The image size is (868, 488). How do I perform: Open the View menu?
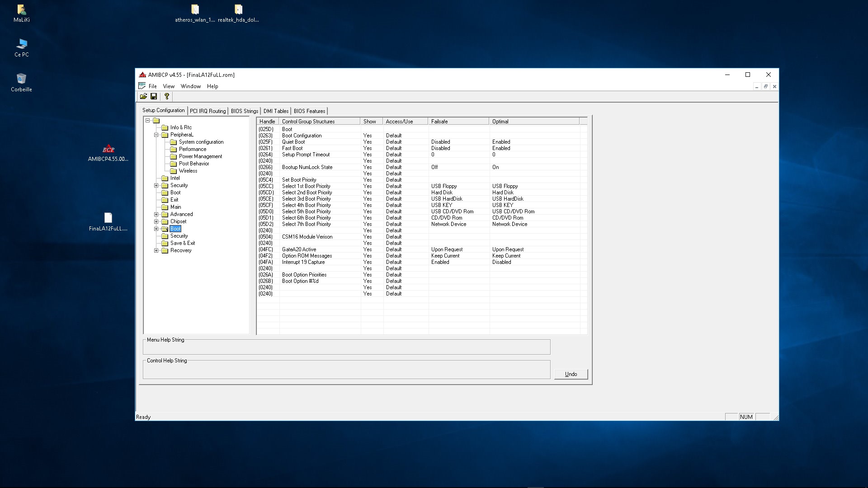(x=169, y=86)
